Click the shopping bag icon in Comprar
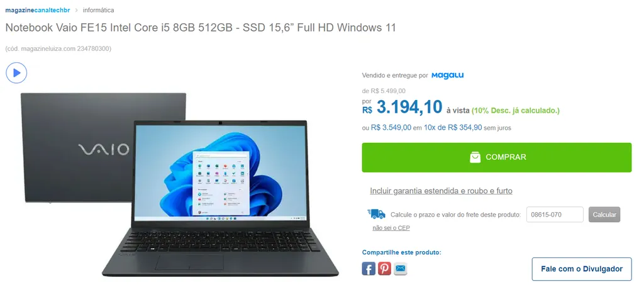The height and width of the screenshot is (299, 644). tap(475, 157)
